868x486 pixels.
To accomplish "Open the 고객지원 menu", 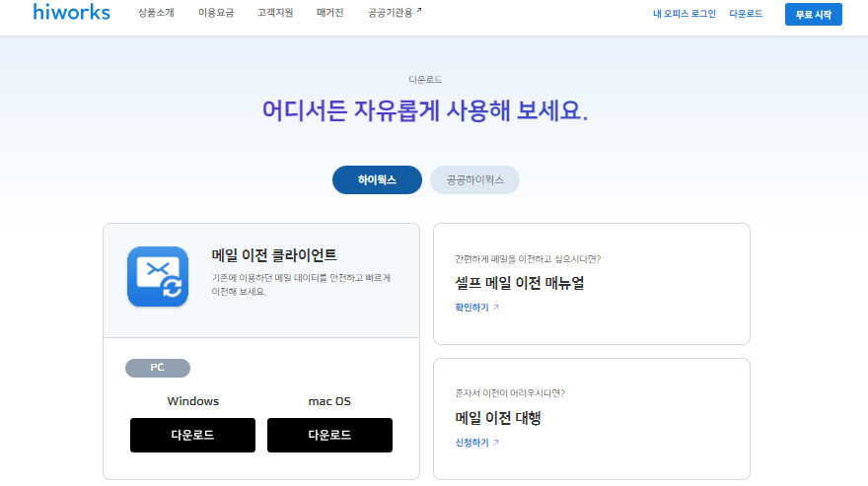I will 275,12.
